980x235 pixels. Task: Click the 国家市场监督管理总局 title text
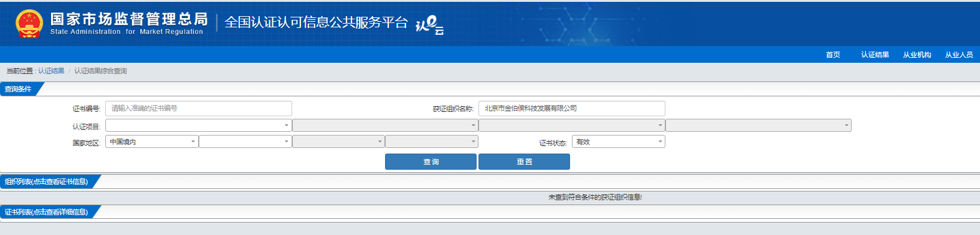point(129,19)
